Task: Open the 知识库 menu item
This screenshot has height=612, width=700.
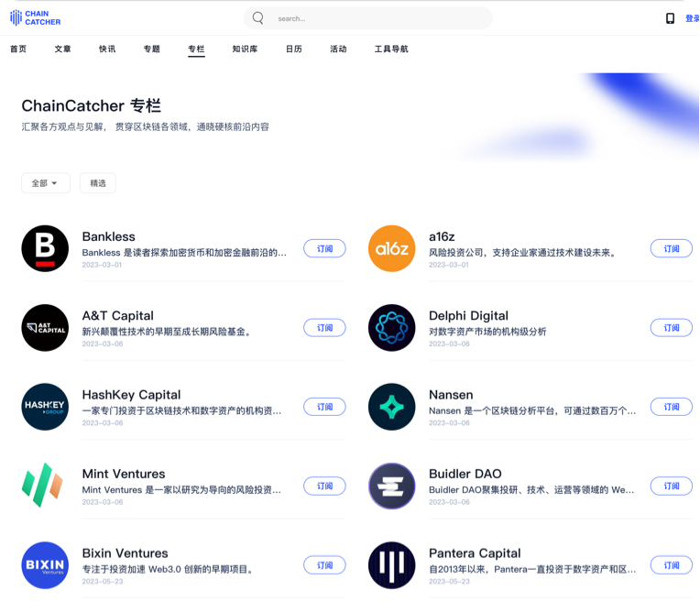Action: [x=243, y=49]
